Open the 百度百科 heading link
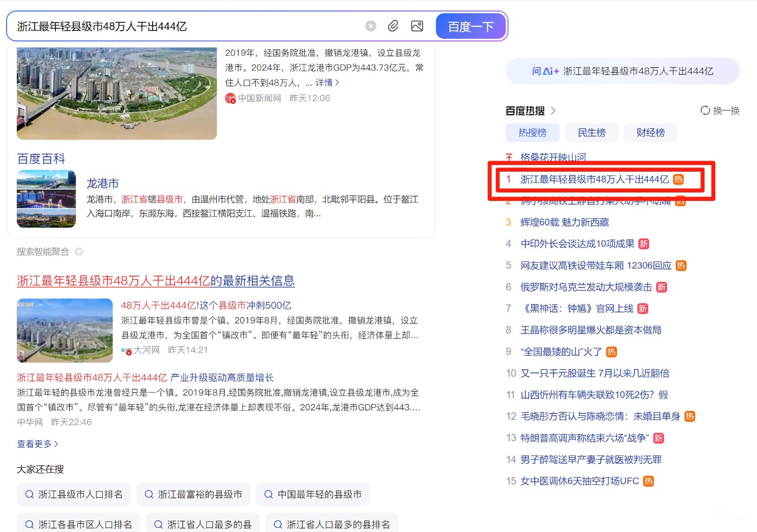Viewport: 757px width, 532px height. pyautogui.click(x=41, y=158)
